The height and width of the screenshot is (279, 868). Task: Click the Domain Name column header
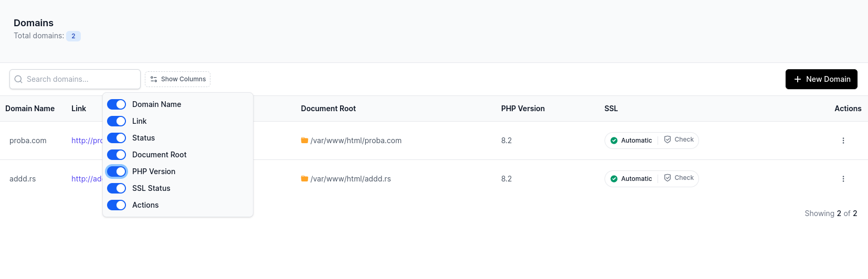(30, 109)
